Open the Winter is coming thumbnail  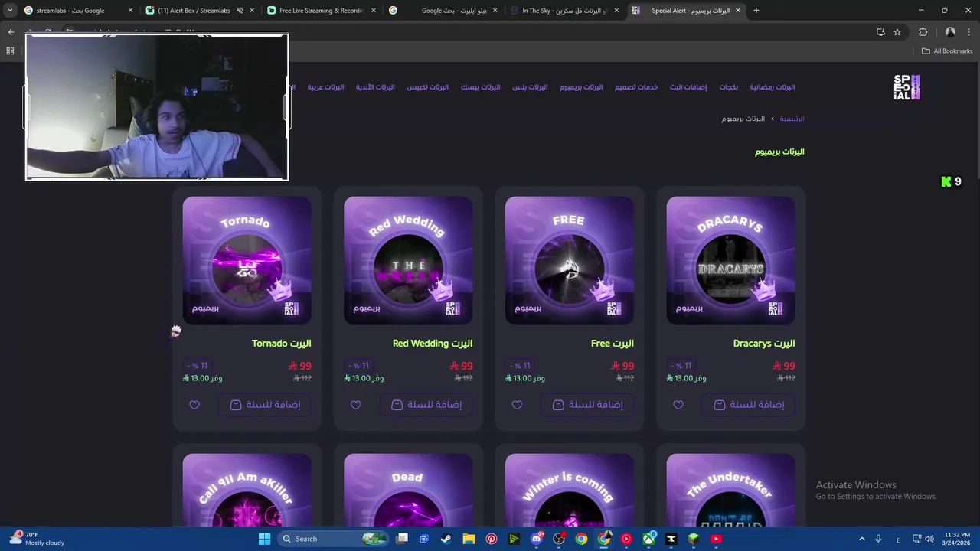(570, 490)
